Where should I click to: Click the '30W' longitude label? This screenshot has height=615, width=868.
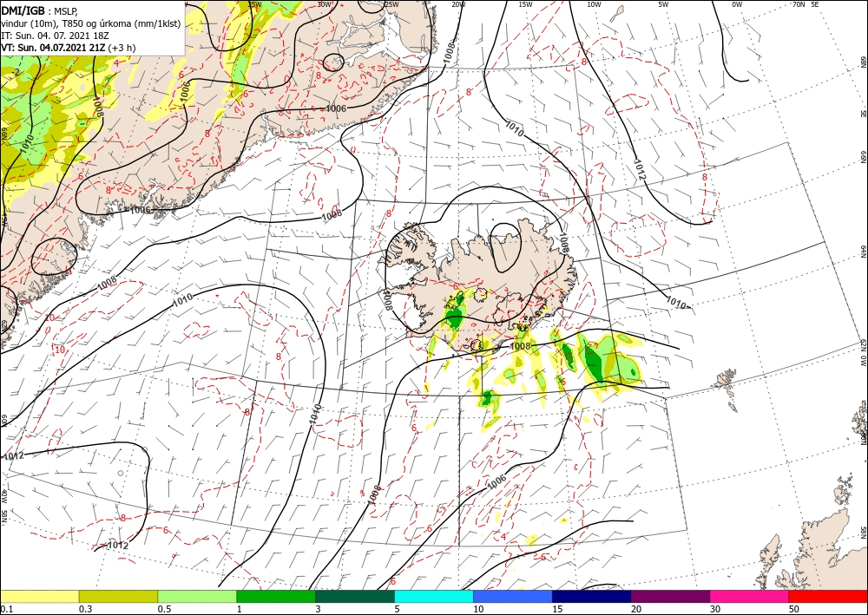(x=324, y=4)
